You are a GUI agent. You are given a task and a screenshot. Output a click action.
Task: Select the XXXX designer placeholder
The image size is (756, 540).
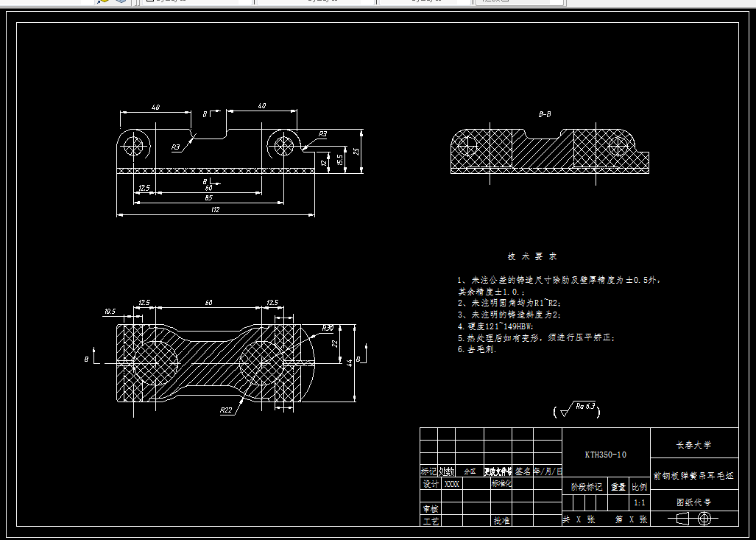452,484
